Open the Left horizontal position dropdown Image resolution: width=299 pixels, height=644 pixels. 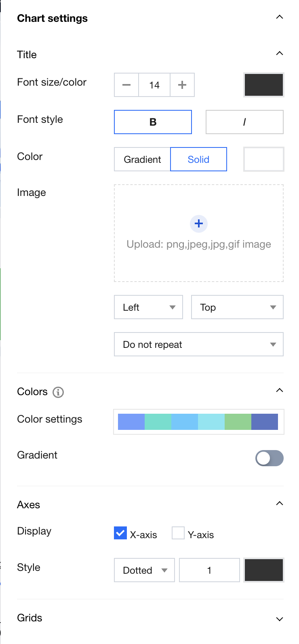pyautogui.click(x=148, y=307)
